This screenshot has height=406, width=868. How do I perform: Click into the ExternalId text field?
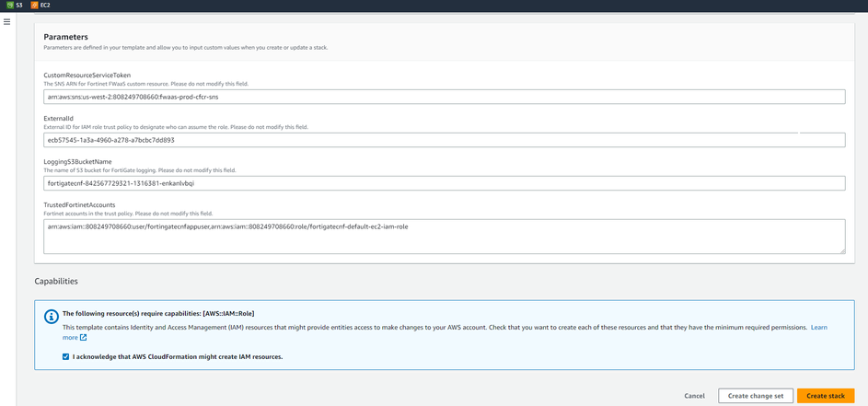point(444,140)
